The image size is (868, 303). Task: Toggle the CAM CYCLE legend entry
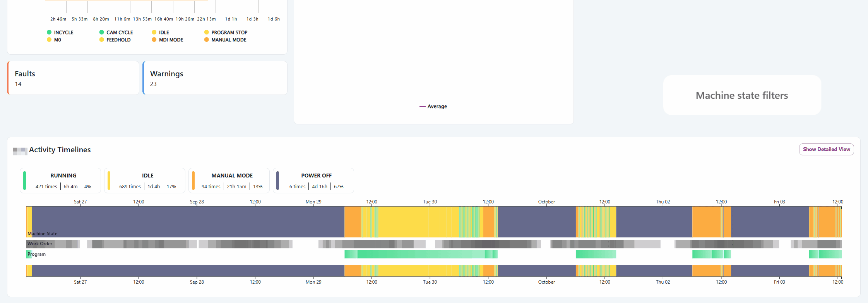pos(116,33)
